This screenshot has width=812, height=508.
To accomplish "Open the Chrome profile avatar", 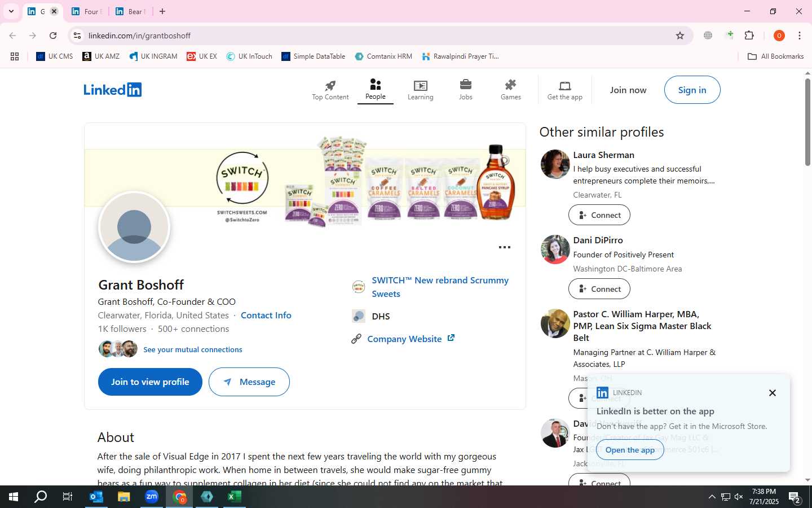I will (x=779, y=36).
